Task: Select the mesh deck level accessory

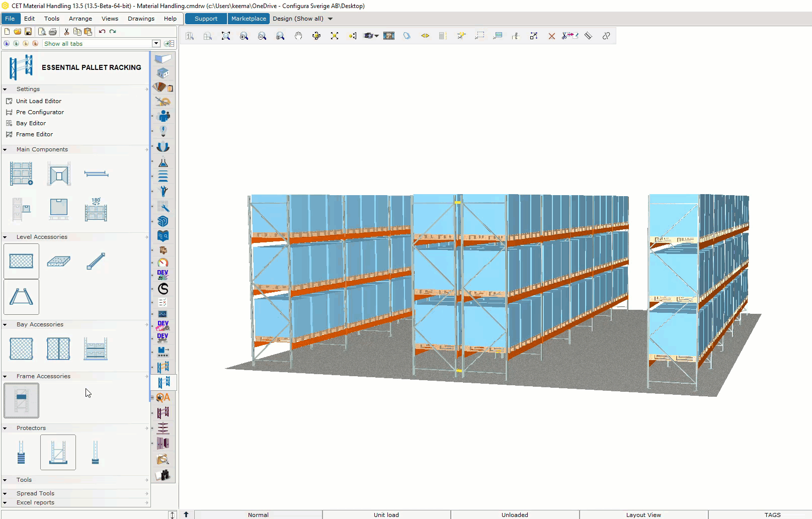Action: pyautogui.click(x=21, y=261)
